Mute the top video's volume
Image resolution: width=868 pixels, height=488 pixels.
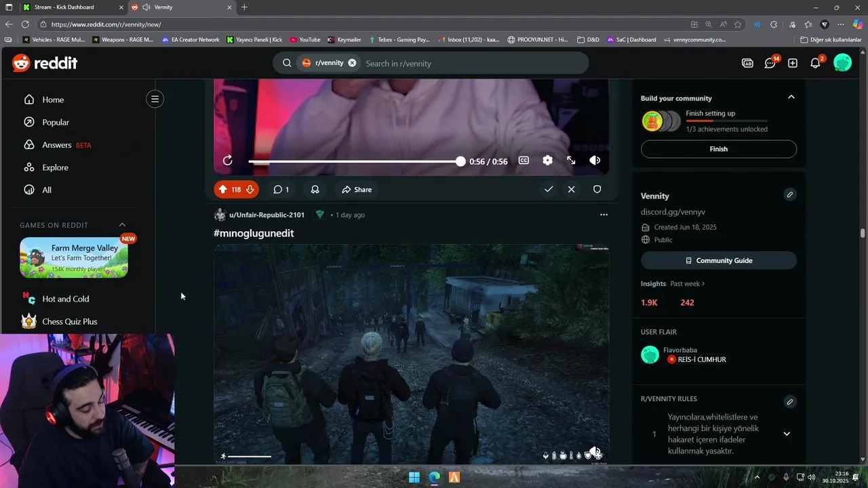595,161
